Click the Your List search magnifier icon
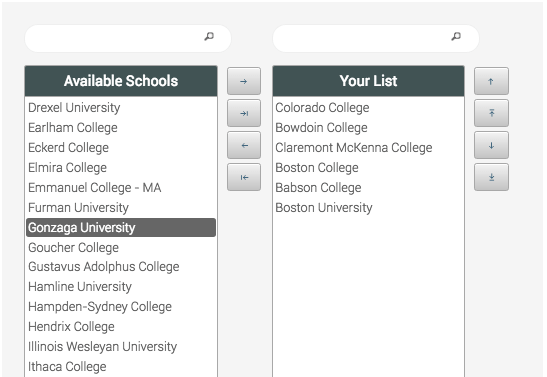 456,36
